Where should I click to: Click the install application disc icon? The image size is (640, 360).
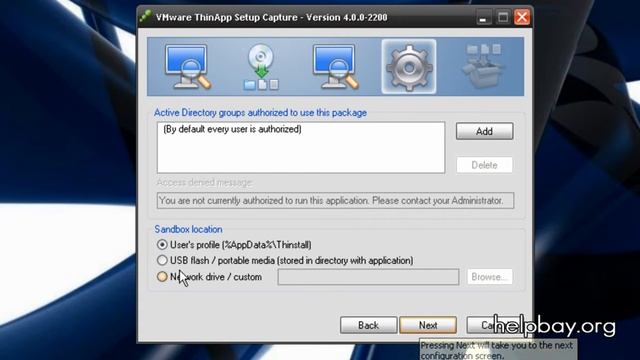pos(261,67)
